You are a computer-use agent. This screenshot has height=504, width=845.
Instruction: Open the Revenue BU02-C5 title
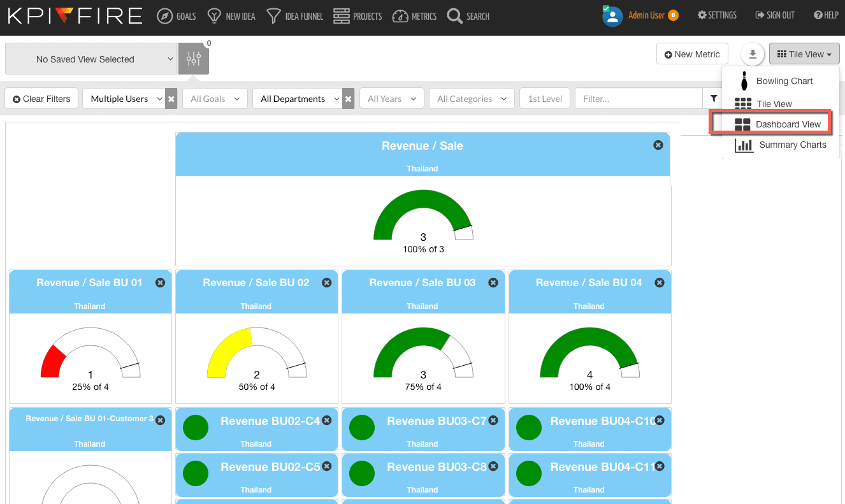[x=270, y=467]
